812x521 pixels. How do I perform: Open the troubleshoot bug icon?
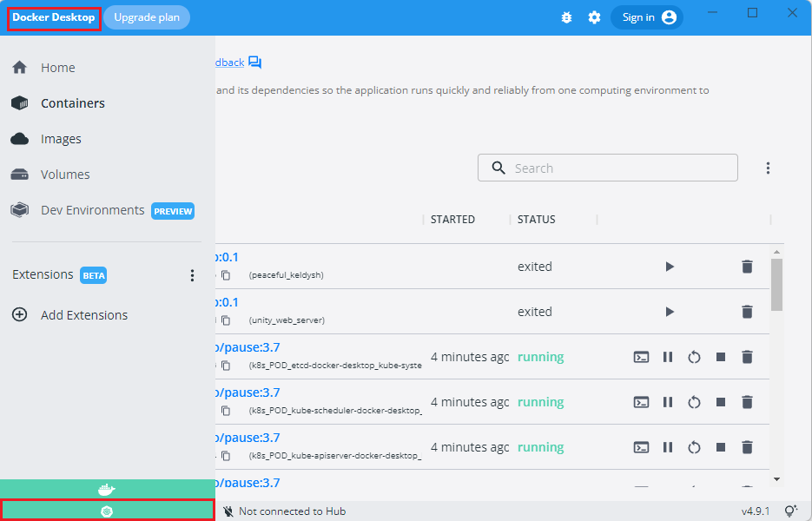(566, 17)
